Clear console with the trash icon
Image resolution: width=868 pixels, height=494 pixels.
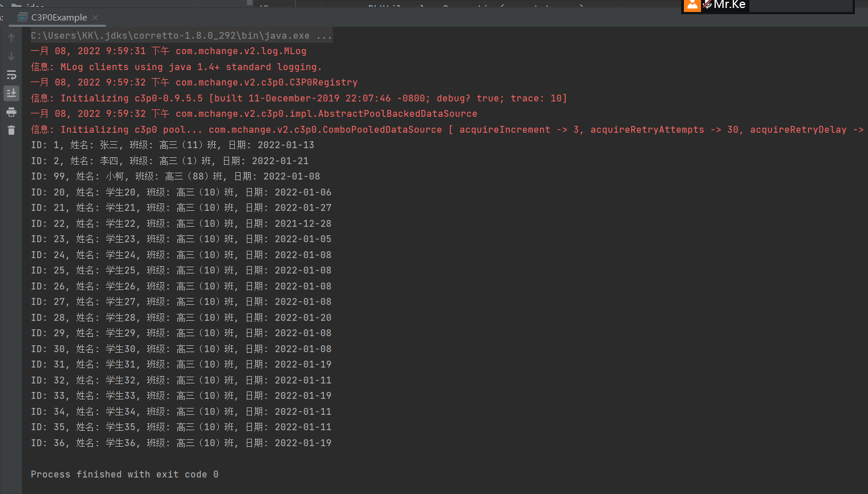click(x=11, y=130)
